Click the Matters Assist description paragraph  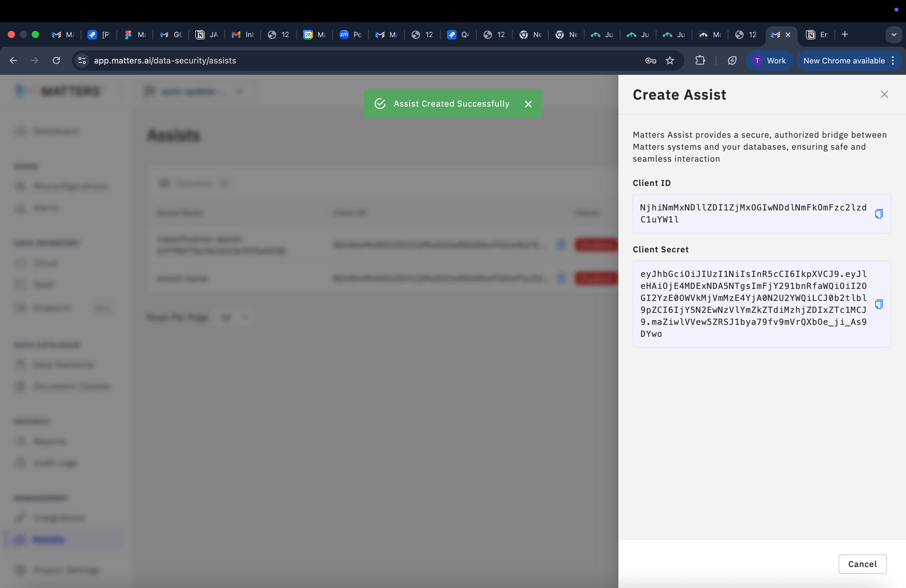760,147
